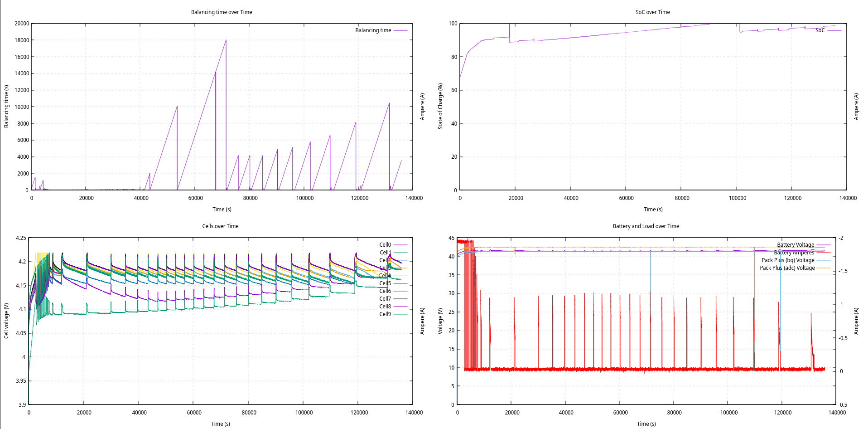
Task: Click the 'SoC over Time' chart title
Action: coord(652,12)
